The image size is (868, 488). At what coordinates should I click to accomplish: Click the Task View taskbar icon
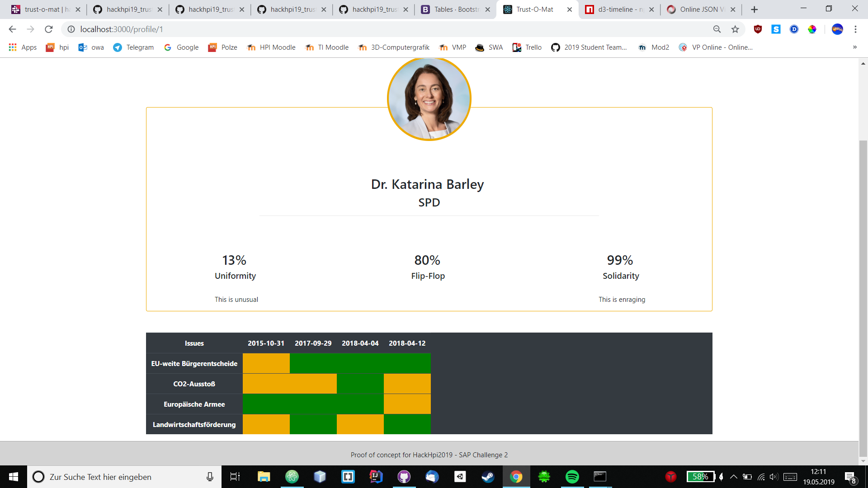point(235,477)
